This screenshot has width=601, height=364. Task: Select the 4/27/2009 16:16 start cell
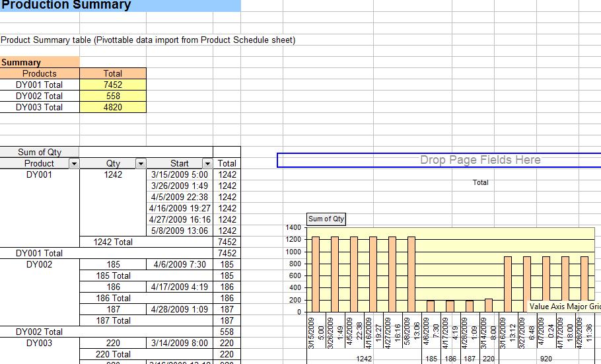coord(180,219)
